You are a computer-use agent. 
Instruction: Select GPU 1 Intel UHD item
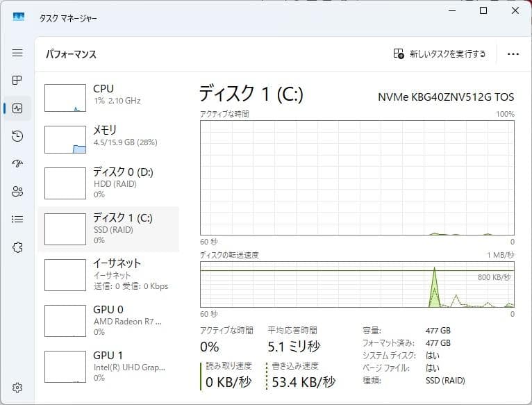[108, 366]
